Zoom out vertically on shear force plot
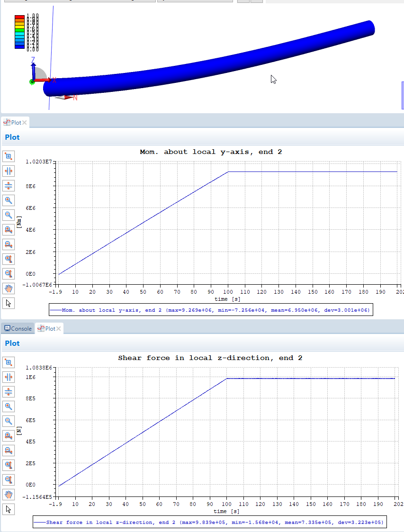Screen dimensions: 404x532 [9, 479]
